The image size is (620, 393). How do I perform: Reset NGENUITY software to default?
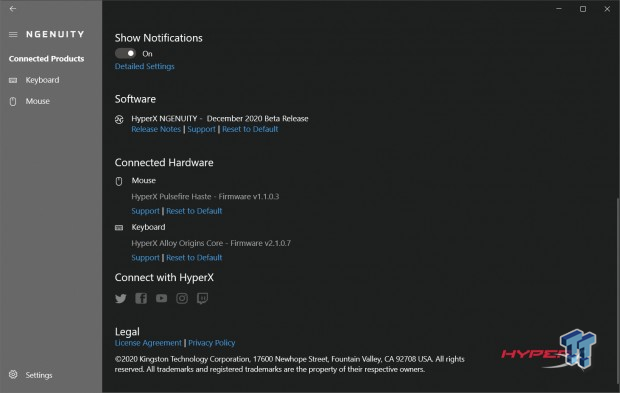point(250,129)
